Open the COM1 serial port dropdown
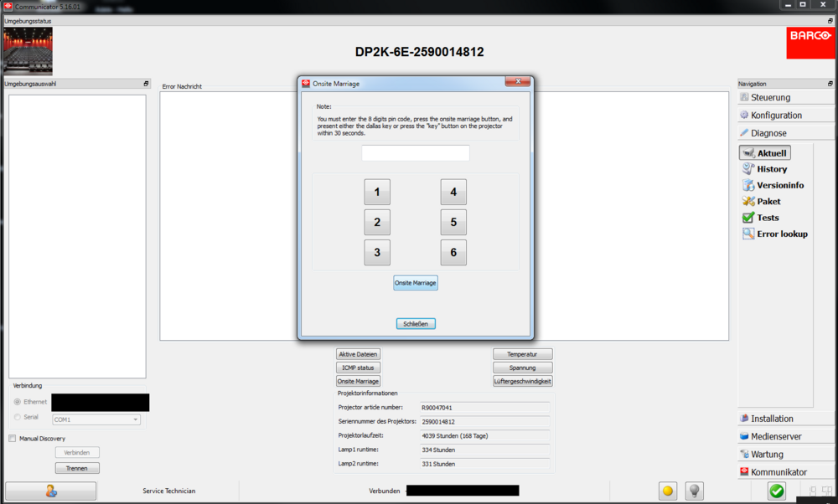The width and height of the screenshot is (838, 504). [x=96, y=419]
